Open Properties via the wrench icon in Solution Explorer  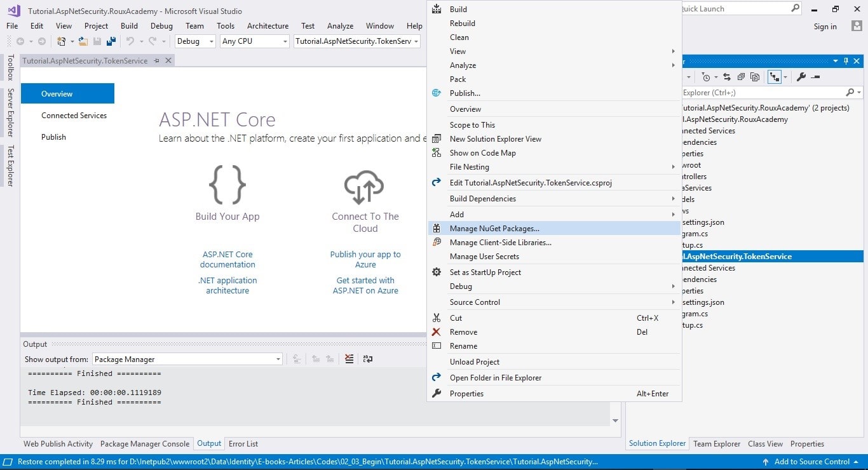[801, 76]
